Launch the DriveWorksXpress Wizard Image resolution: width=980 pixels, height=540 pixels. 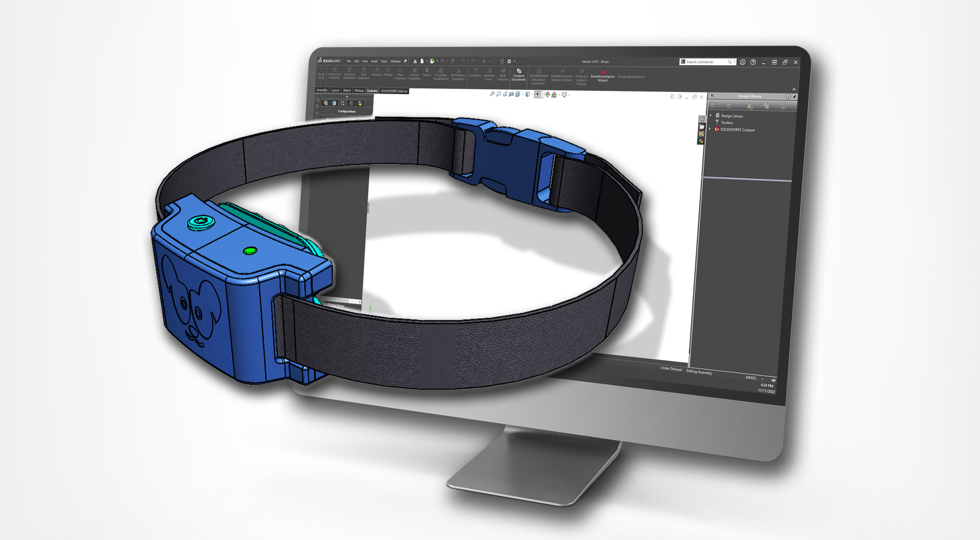(x=603, y=76)
